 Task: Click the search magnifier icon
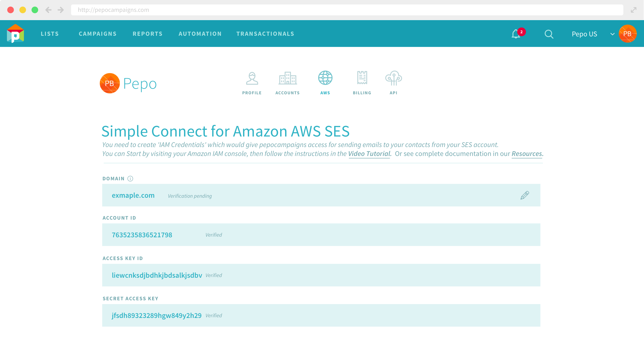point(549,34)
